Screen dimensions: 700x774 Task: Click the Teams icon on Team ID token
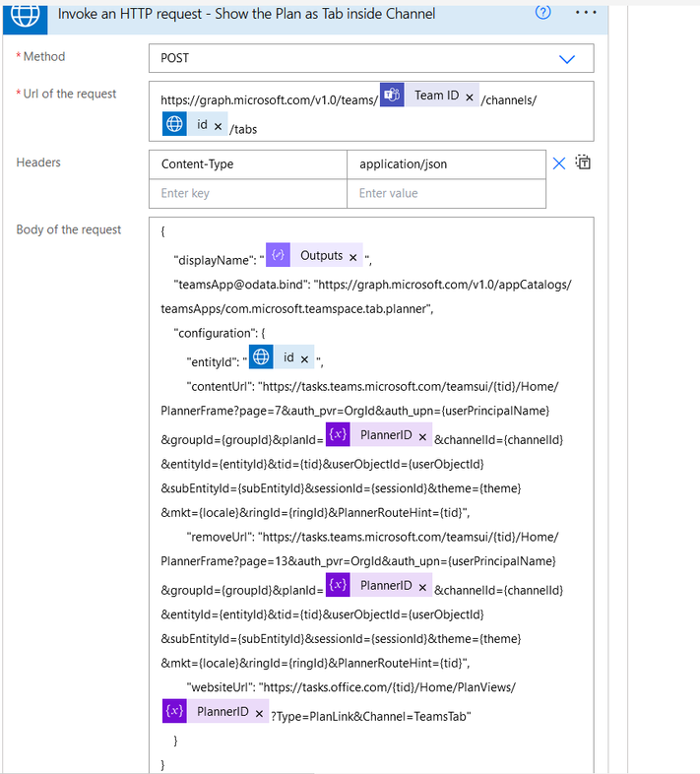(x=393, y=95)
